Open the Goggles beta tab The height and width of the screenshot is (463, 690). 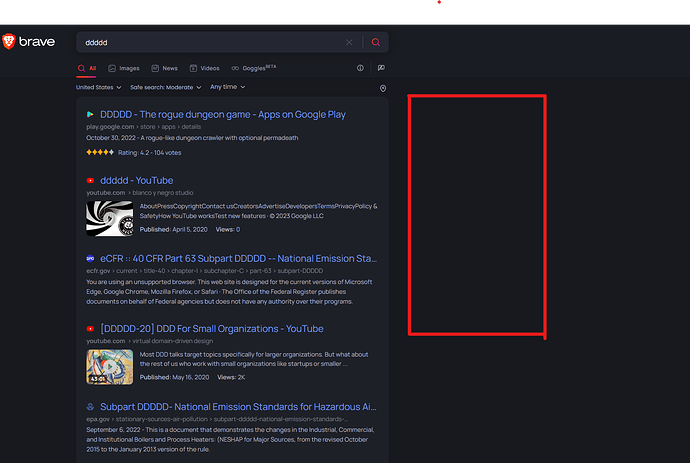(x=254, y=68)
